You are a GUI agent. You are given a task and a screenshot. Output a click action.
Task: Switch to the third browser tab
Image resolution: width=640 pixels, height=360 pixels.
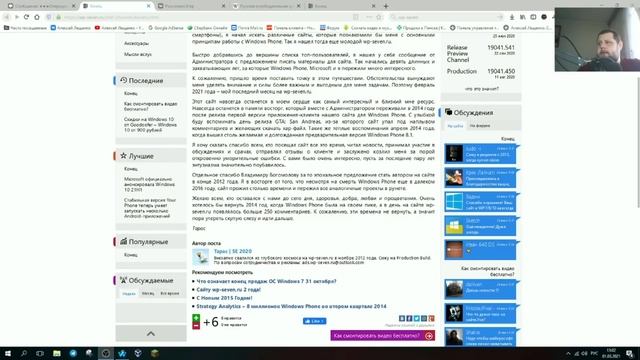(191, 6)
